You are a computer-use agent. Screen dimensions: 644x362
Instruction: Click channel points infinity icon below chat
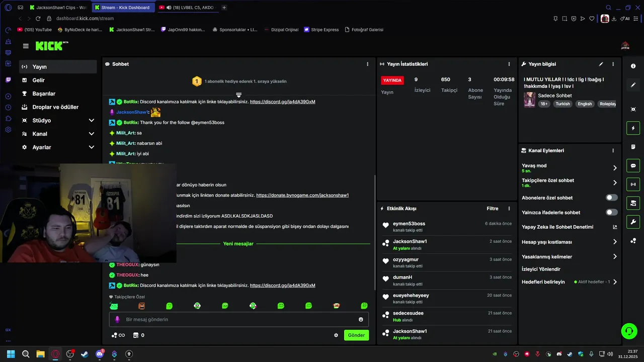(118, 335)
